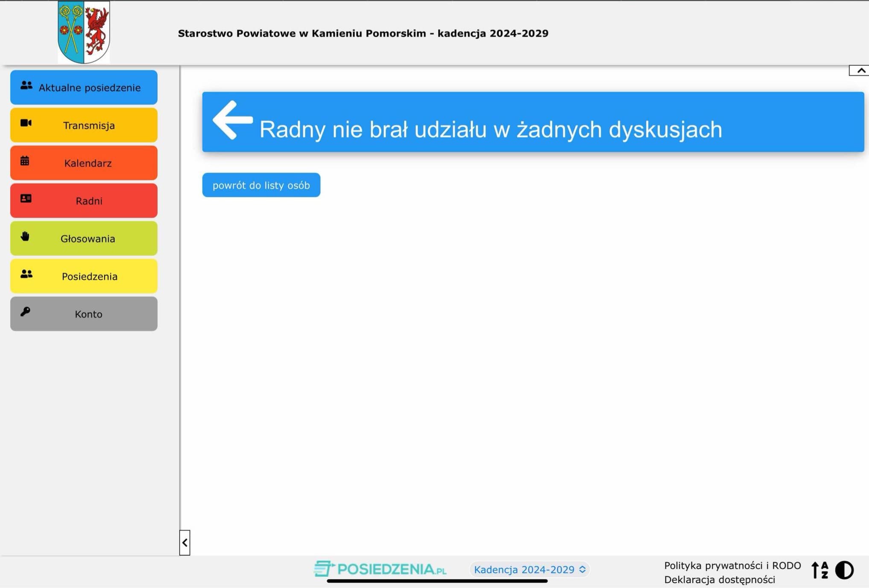Viewport: 869px width, 588px height.
Task: Click the white back arrow icon
Action: (232, 120)
